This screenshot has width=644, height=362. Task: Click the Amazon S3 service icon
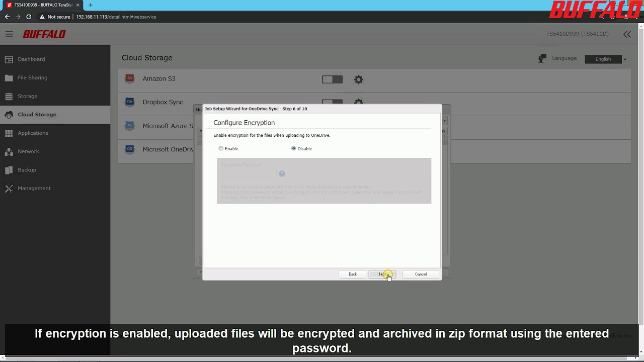point(129,78)
